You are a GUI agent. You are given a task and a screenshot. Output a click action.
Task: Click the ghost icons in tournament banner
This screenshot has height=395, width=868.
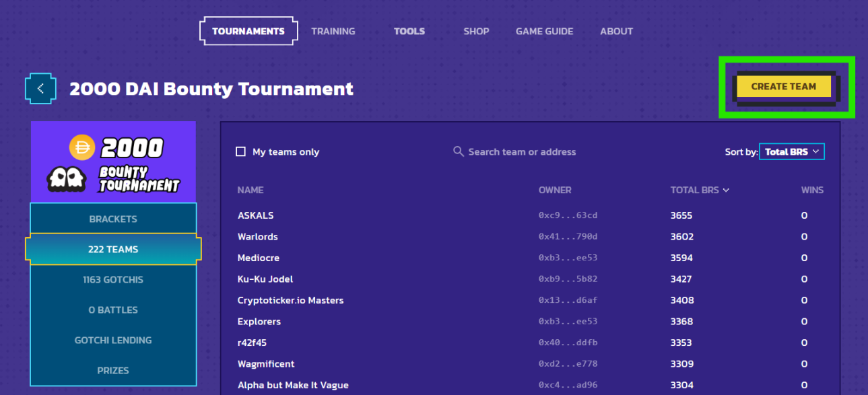[x=67, y=179]
